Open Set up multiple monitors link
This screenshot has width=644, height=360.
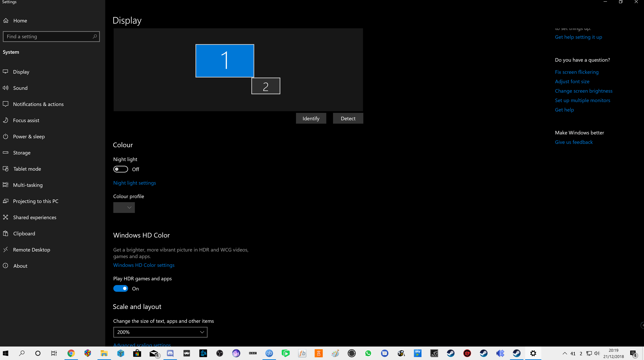click(x=583, y=100)
